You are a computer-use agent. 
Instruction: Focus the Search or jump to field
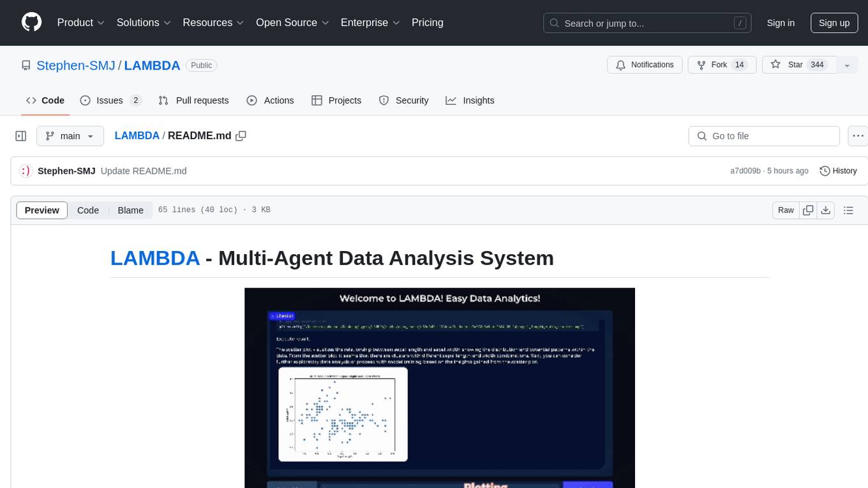646,23
